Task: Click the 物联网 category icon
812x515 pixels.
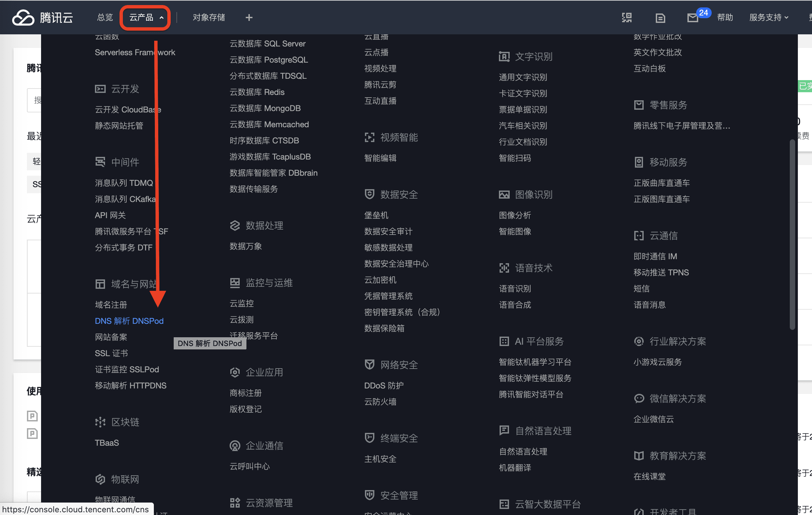Action: pos(100,479)
